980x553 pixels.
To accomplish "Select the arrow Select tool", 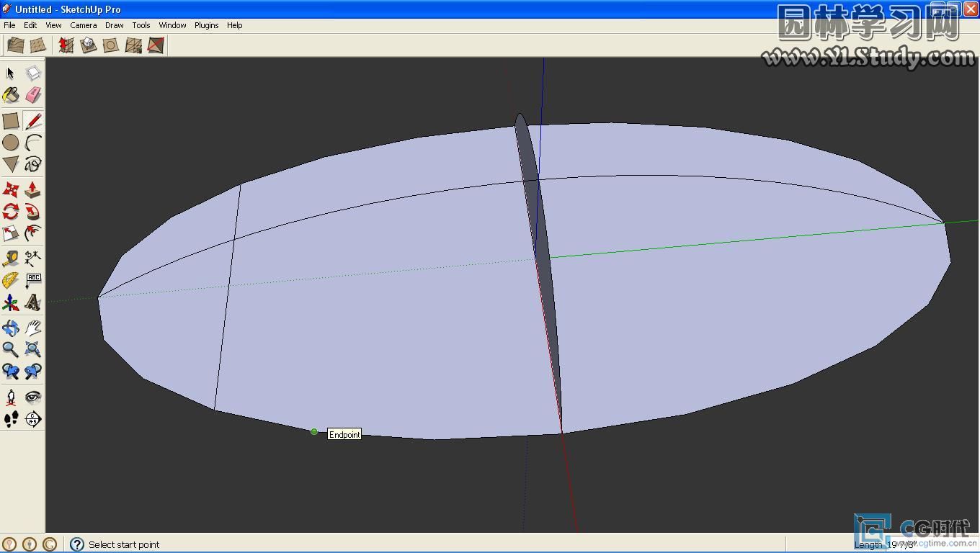I will [10, 73].
